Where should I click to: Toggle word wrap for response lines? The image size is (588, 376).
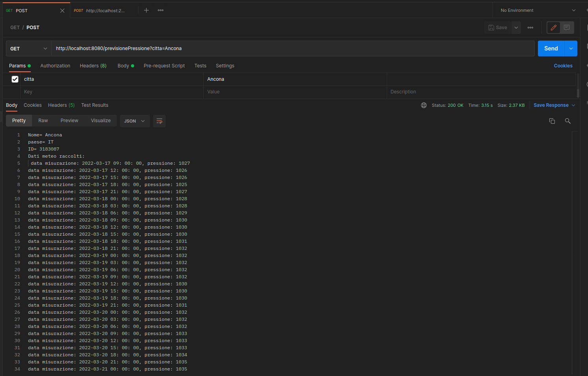click(159, 121)
